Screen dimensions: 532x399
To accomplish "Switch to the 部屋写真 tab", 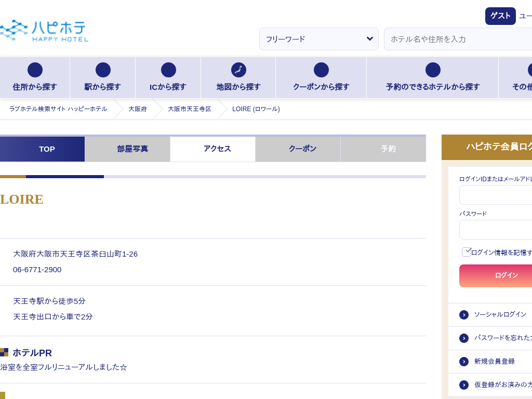I will tap(128, 149).
